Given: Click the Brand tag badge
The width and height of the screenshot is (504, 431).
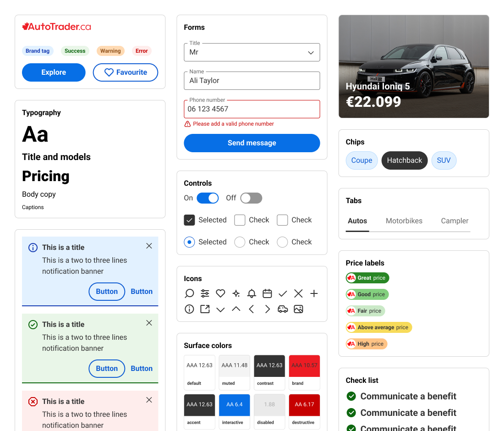Looking at the screenshot, I should pos(38,51).
